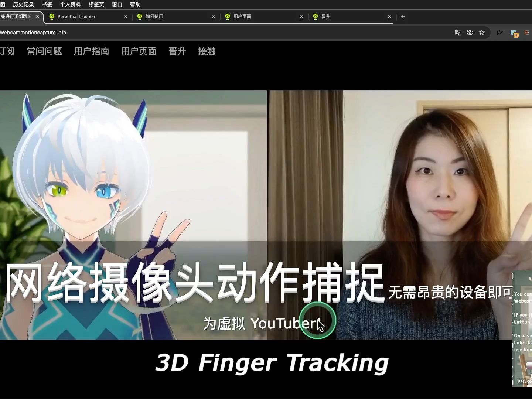532x399 pixels.
Task: Click the 晋升 tab favicon
Action: pyautogui.click(x=316, y=17)
